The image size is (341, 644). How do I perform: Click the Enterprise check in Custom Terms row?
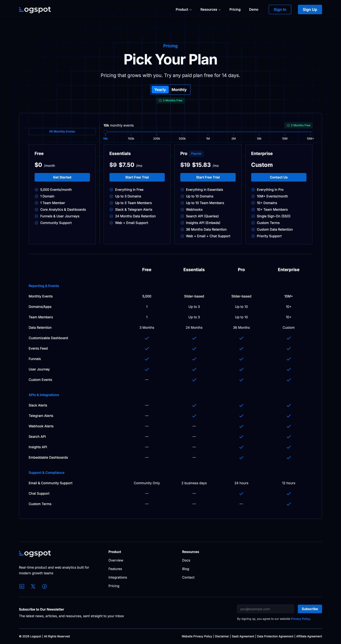click(289, 504)
